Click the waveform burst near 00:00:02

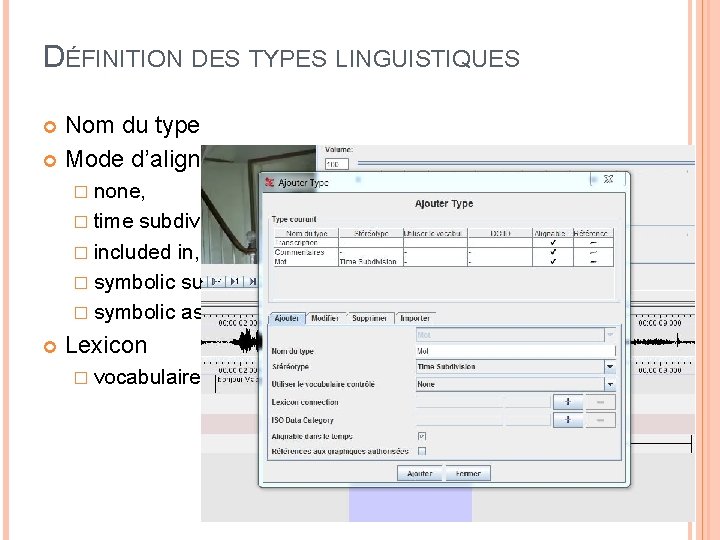click(x=246, y=342)
